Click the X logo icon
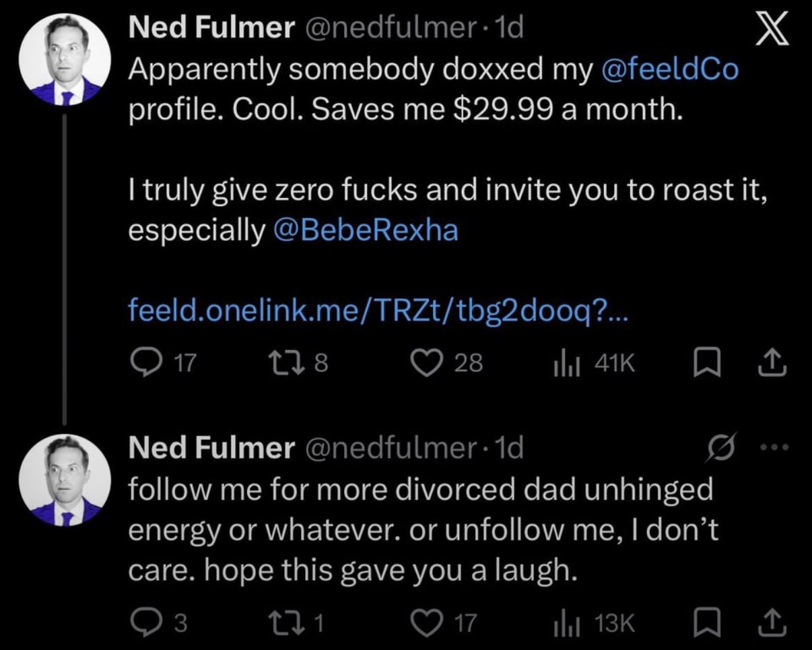This screenshot has width=812, height=650. 772,32
